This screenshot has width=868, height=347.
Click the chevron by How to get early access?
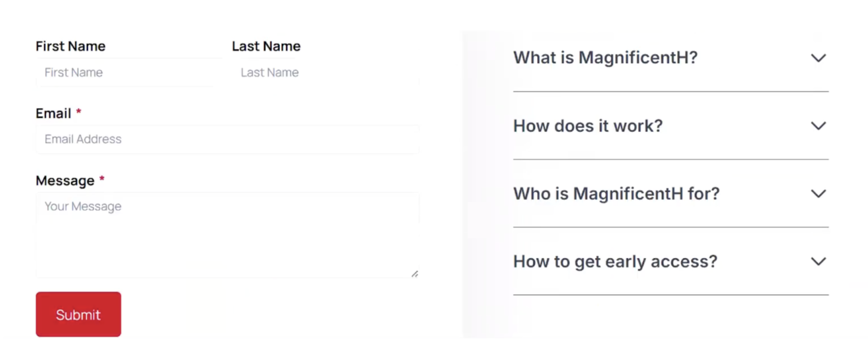click(x=818, y=262)
